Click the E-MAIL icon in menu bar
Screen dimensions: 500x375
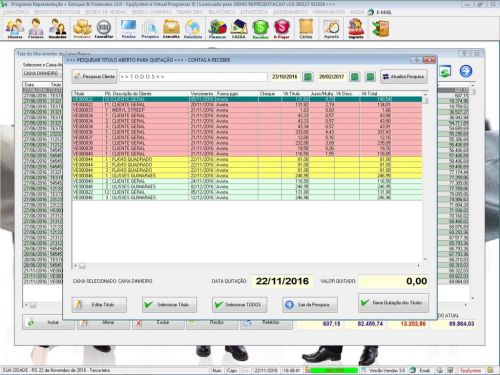tap(371, 12)
